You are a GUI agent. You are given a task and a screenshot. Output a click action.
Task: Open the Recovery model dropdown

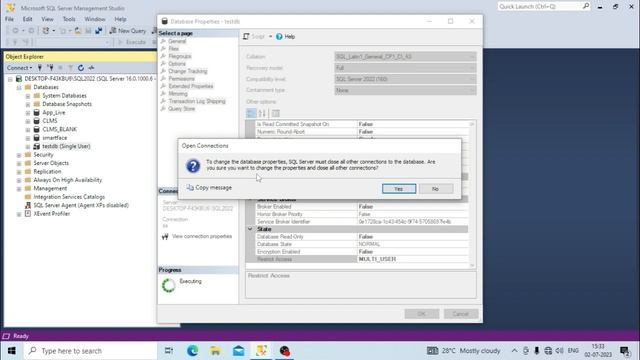405,68
